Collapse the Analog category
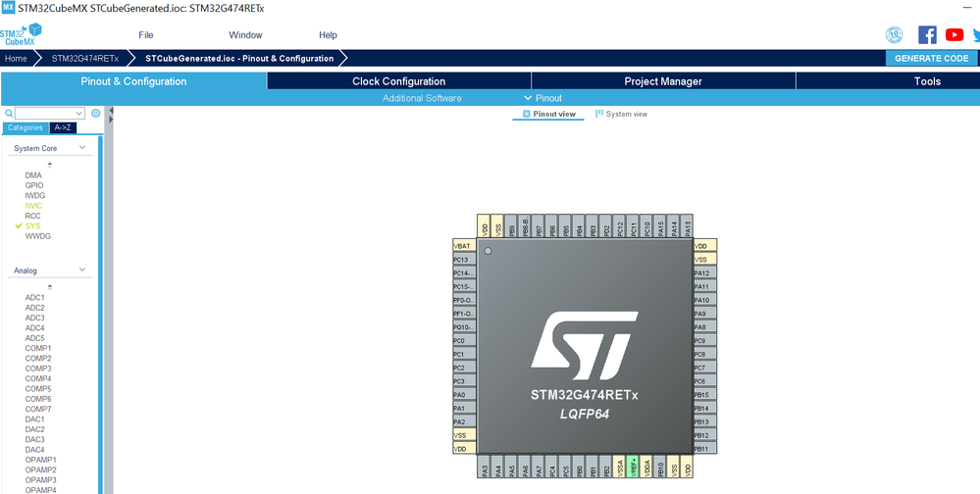 (x=81, y=270)
